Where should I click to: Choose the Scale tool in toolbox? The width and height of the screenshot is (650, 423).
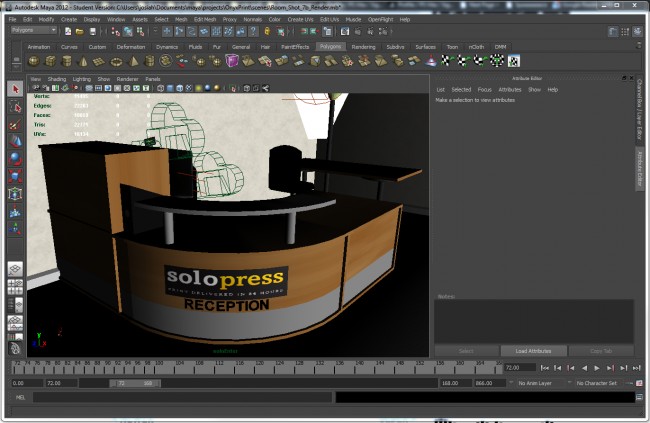15,176
